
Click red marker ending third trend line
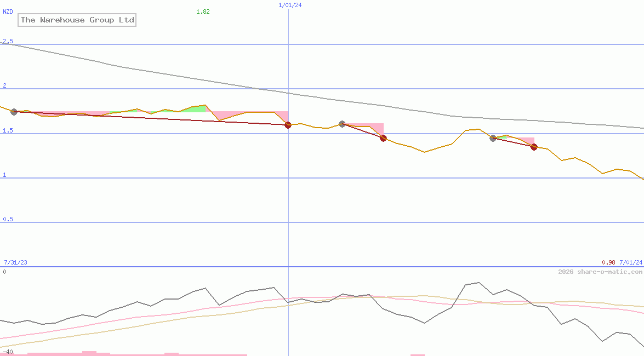pyautogui.click(x=534, y=147)
